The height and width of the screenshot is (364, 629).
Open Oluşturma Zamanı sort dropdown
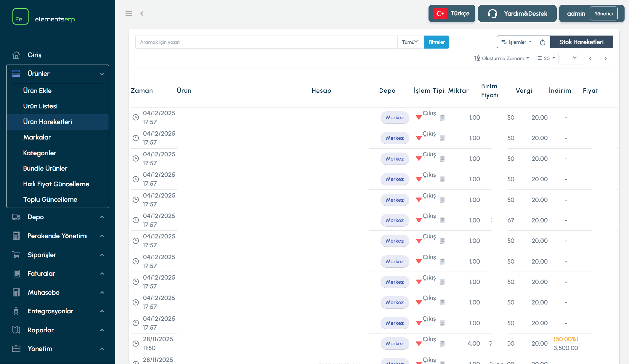point(502,58)
